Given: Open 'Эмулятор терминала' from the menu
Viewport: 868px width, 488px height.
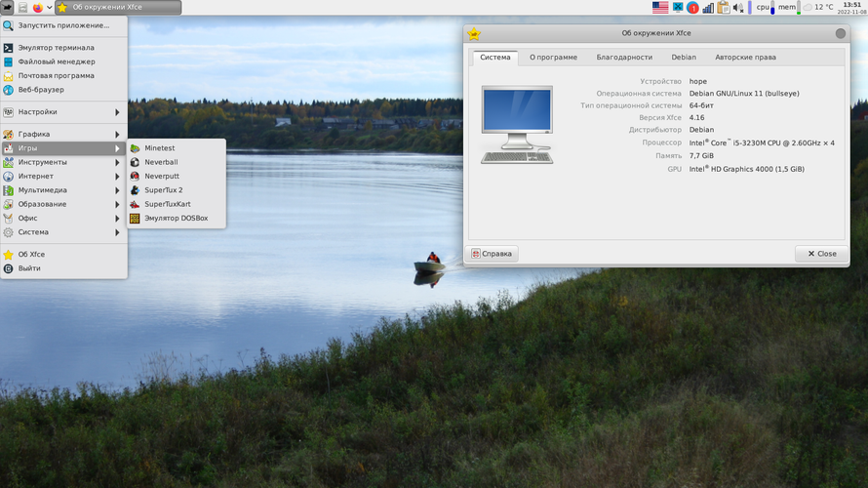Looking at the screenshot, I should point(63,48).
